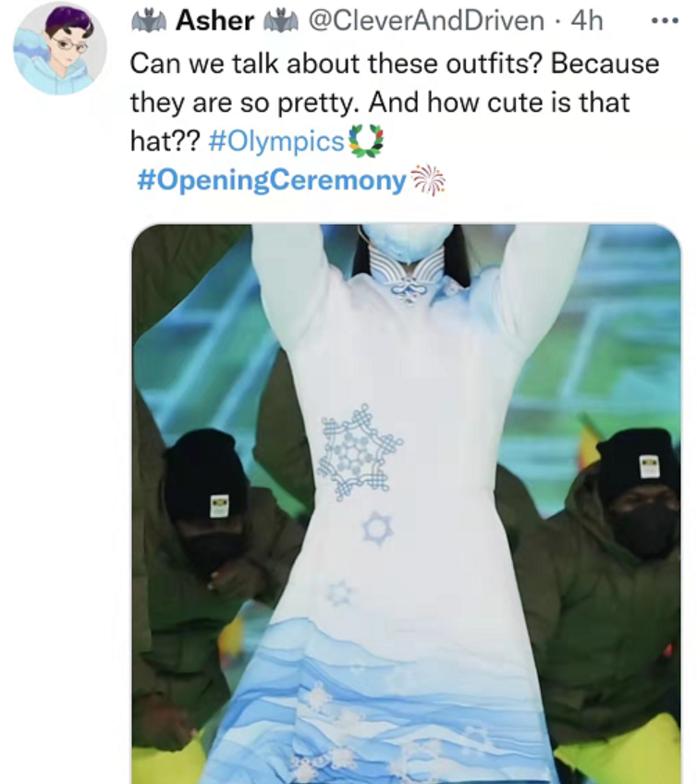This screenshot has height=784, width=697.
Task: Click the small ring snowflake on dress
Action: click(378, 529)
